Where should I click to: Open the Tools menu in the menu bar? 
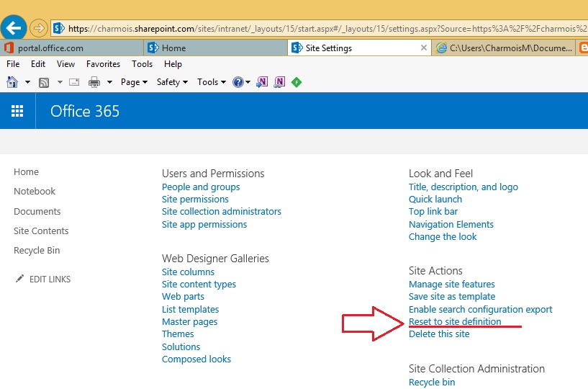pyautogui.click(x=142, y=64)
